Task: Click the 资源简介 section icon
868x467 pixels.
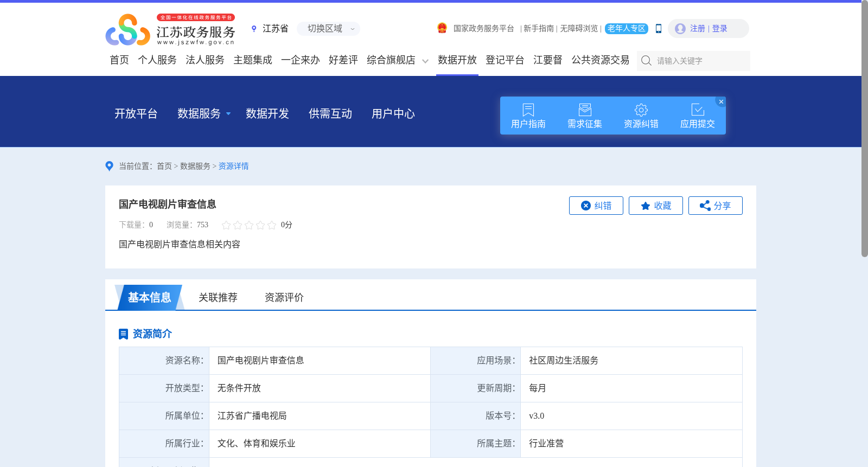Action: point(123,334)
